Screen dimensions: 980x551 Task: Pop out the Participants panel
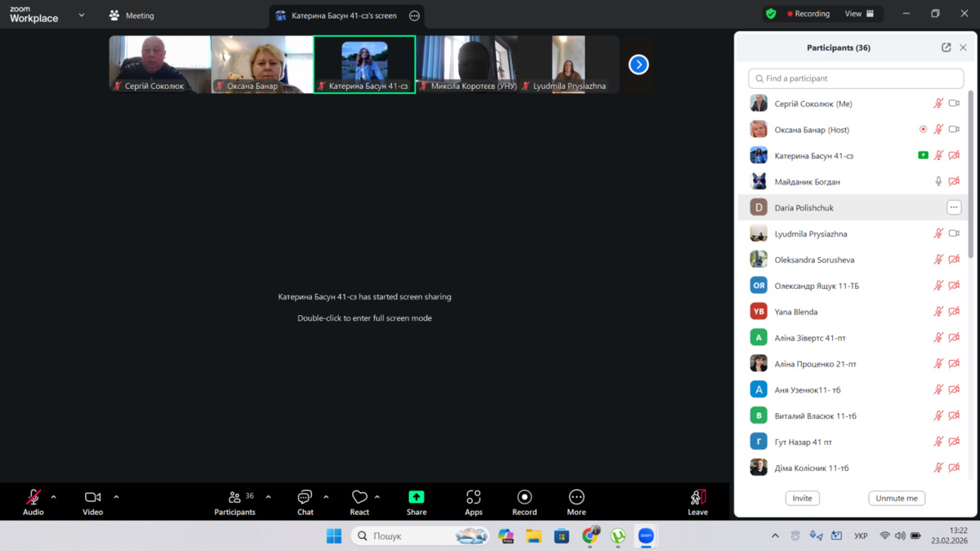(946, 47)
